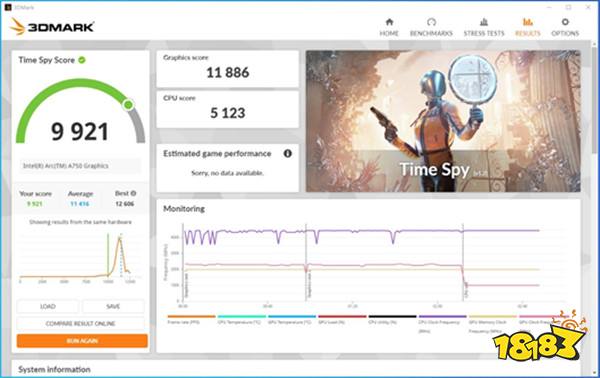Click the 3DMark title bar app icon

pos(8,7)
